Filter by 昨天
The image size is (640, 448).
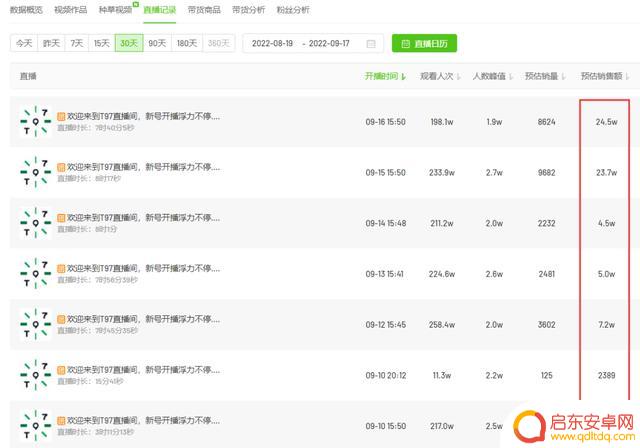coord(51,43)
